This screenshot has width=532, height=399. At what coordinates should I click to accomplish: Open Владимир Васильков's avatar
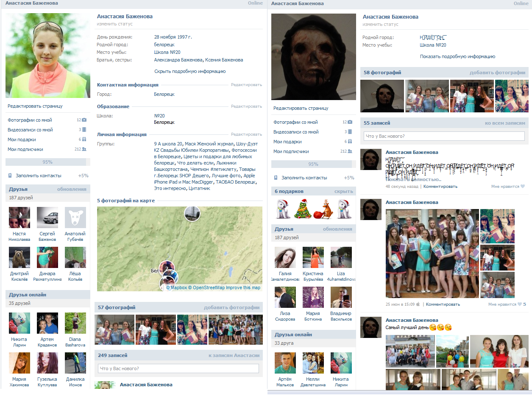[341, 297]
